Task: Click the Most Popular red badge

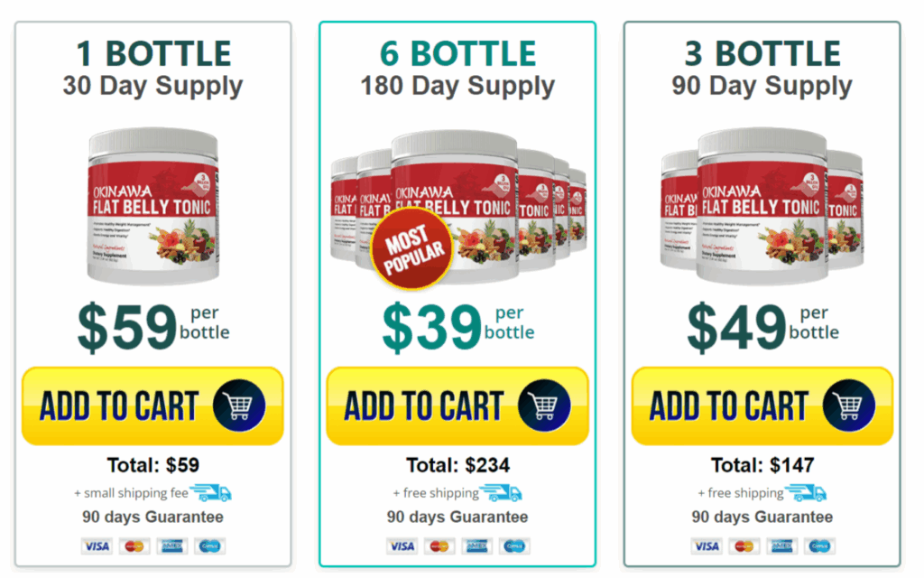Action: coord(411,249)
